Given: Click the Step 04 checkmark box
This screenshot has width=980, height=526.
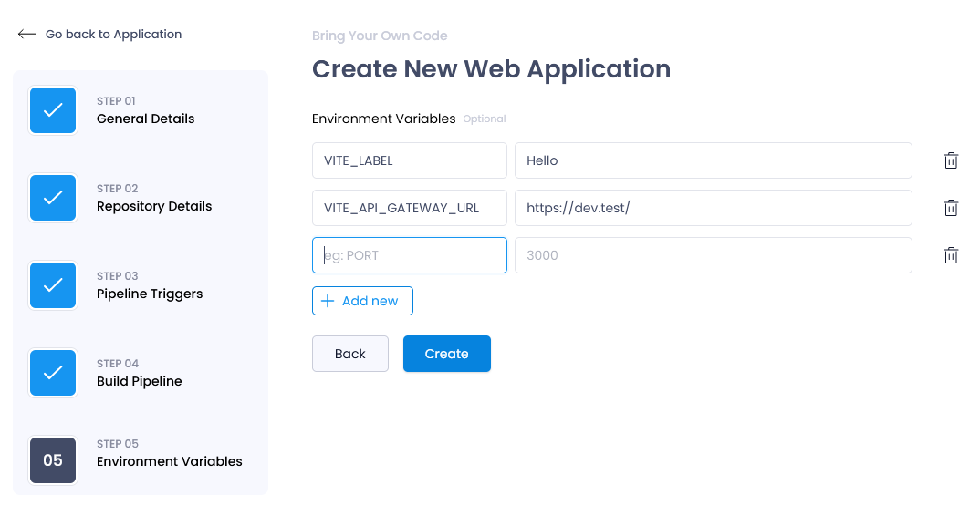Looking at the screenshot, I should 53,373.
